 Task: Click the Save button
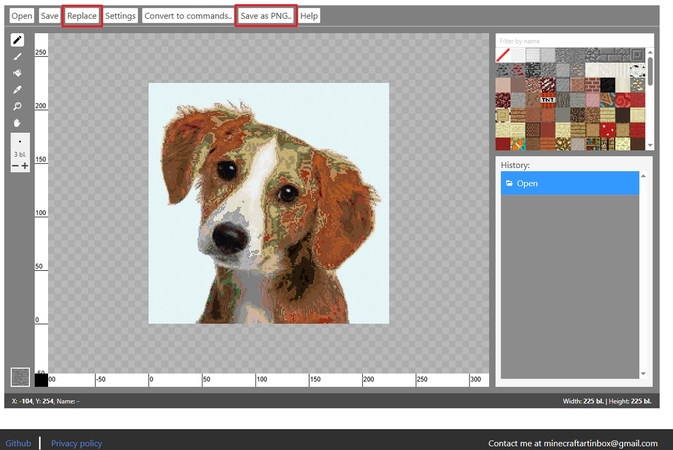(49, 16)
